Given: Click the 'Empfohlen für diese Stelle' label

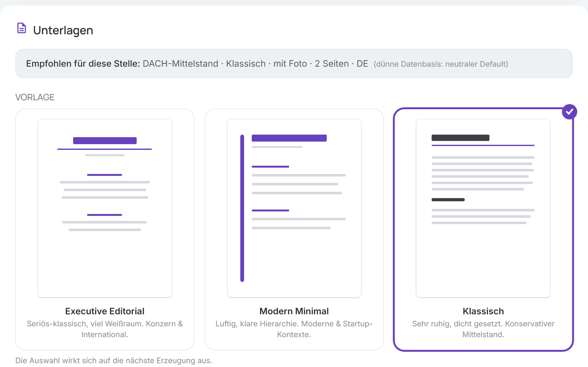Looking at the screenshot, I should (83, 63).
